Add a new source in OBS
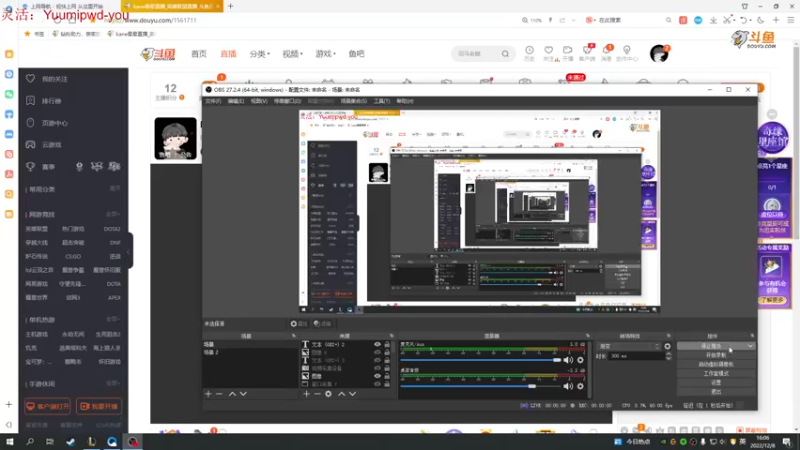Image resolution: width=800 pixels, height=450 pixels. click(x=306, y=394)
